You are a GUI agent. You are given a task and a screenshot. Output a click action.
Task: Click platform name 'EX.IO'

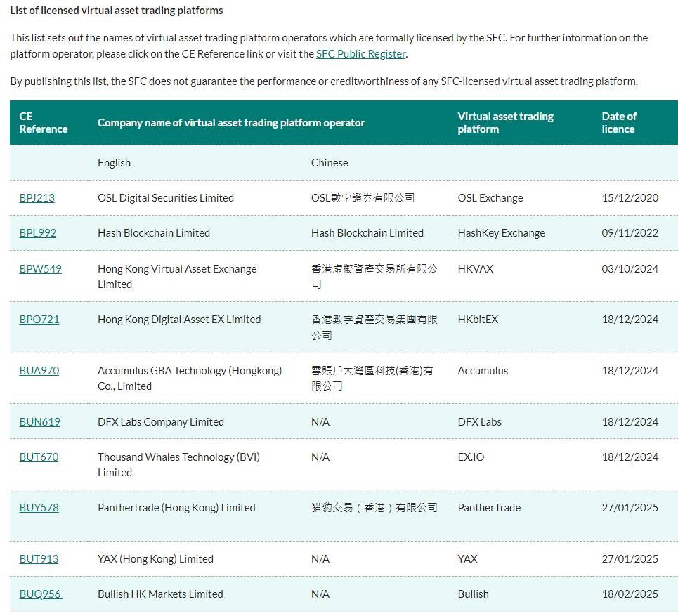point(471,457)
